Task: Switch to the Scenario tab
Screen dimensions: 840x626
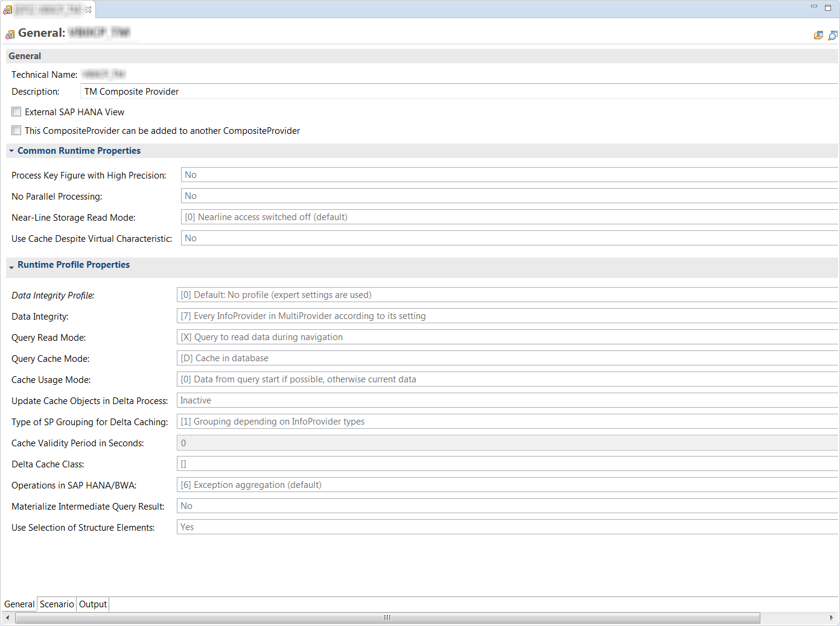Action: tap(56, 604)
